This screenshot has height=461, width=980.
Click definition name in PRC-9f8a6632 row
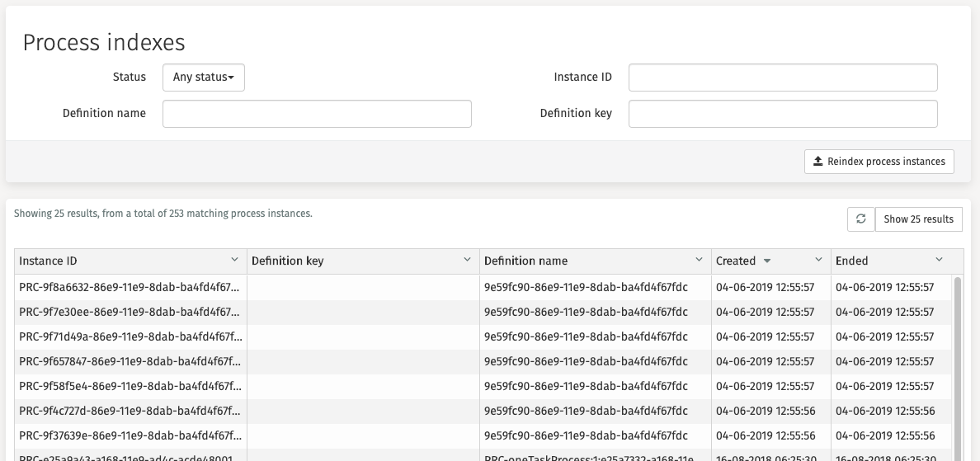[x=586, y=287]
